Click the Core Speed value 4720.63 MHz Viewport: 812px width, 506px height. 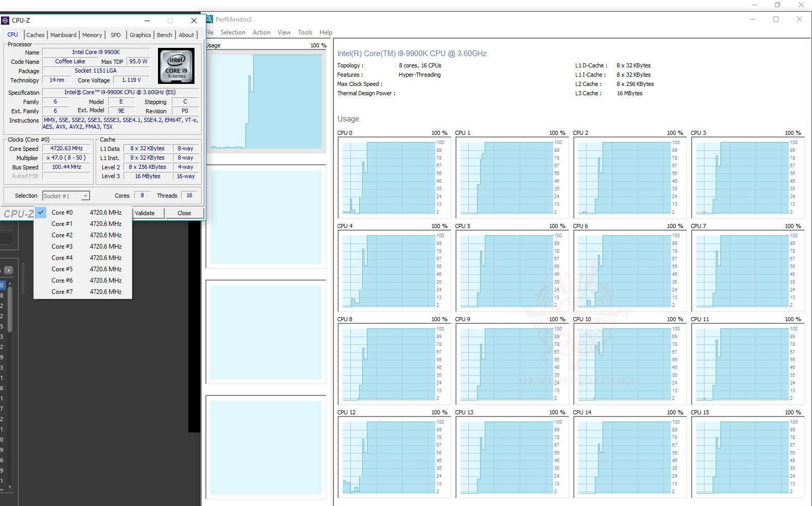(66, 148)
